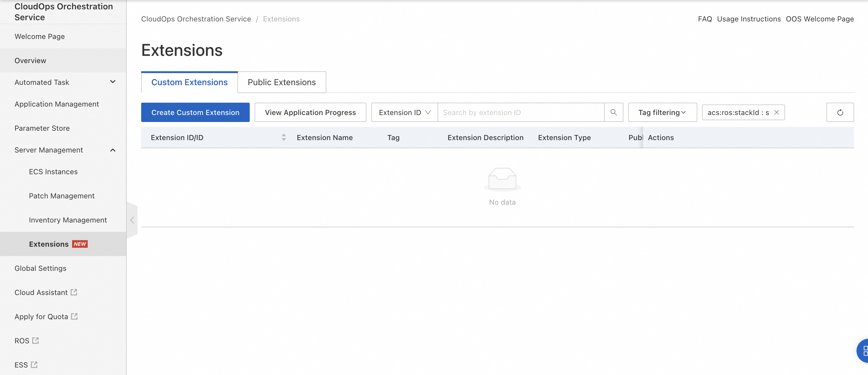Click the refresh table icon
The height and width of the screenshot is (375, 868).
(x=840, y=112)
